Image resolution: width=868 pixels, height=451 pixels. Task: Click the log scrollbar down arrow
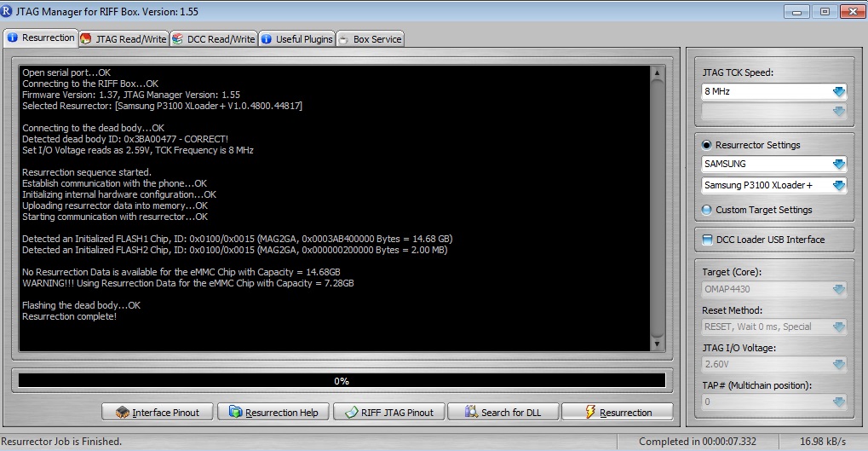(657, 344)
